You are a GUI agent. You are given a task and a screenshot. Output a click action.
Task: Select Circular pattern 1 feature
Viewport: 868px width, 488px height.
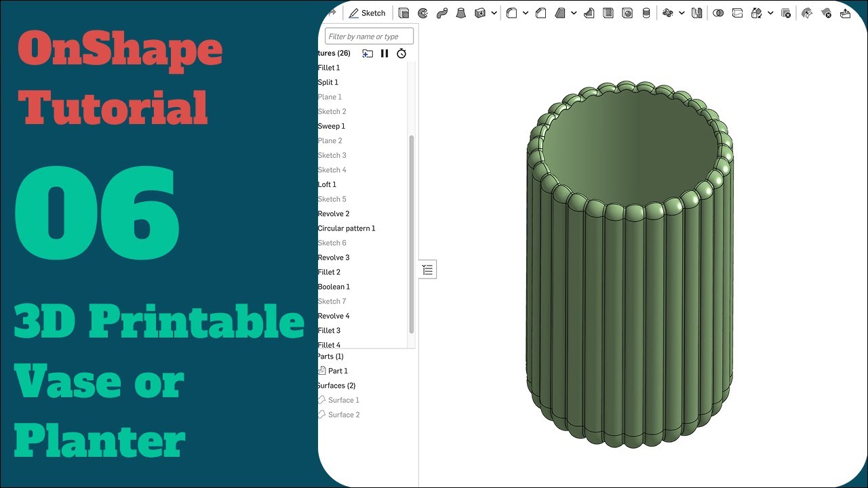point(347,228)
